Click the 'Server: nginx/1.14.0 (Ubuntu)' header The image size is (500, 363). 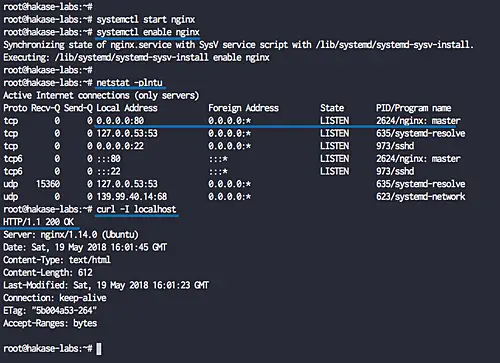click(71, 235)
